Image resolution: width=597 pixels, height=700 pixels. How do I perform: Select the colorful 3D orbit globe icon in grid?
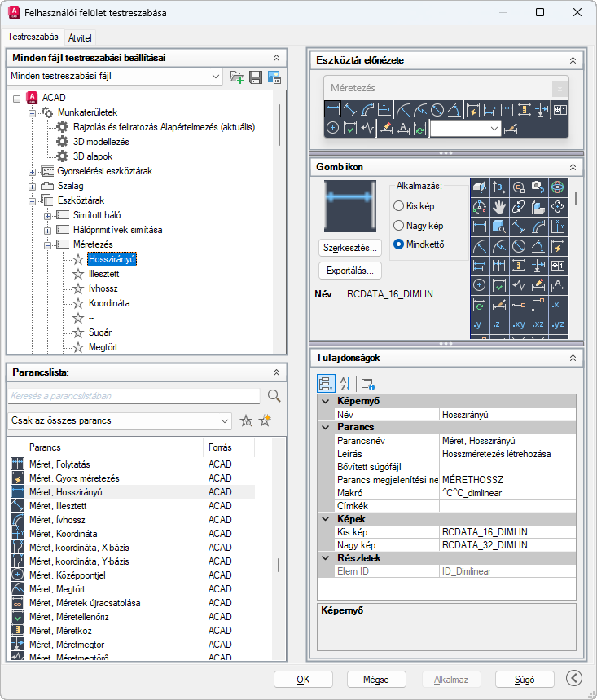coord(557,187)
